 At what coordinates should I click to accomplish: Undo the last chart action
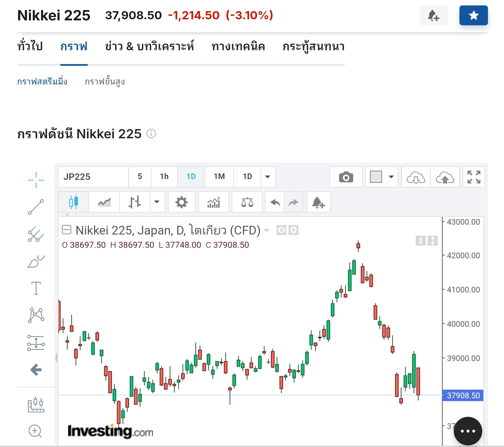(275, 202)
